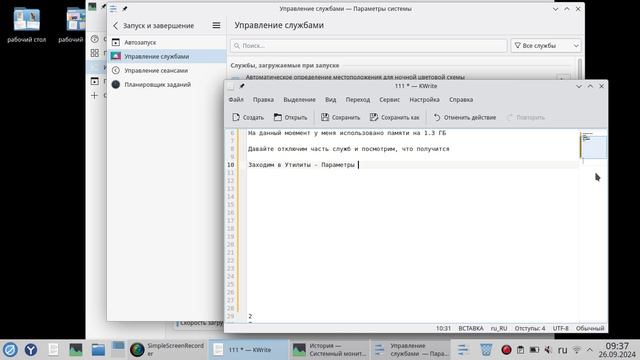Screen dimensions: 640x360
Task: Open the Правка menu in KWrite
Action: (263, 100)
